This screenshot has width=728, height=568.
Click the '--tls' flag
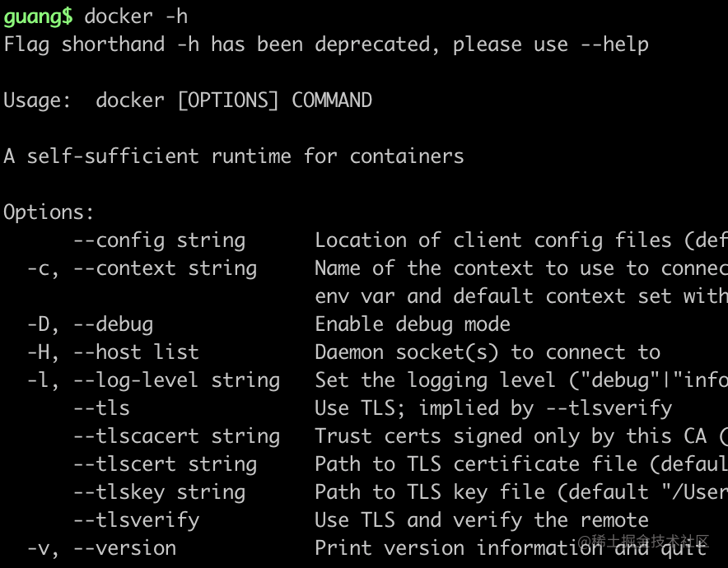point(101,408)
